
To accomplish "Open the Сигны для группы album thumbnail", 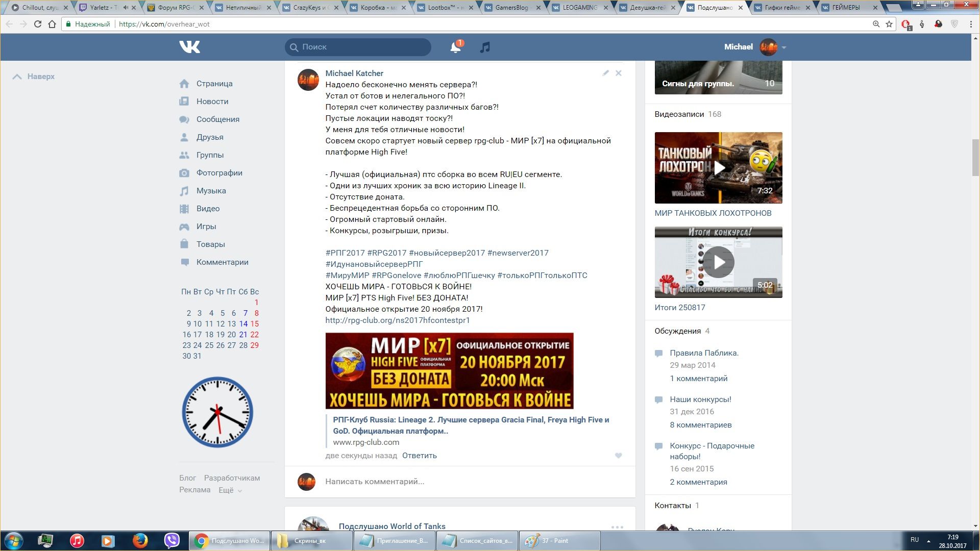I will [x=719, y=78].
